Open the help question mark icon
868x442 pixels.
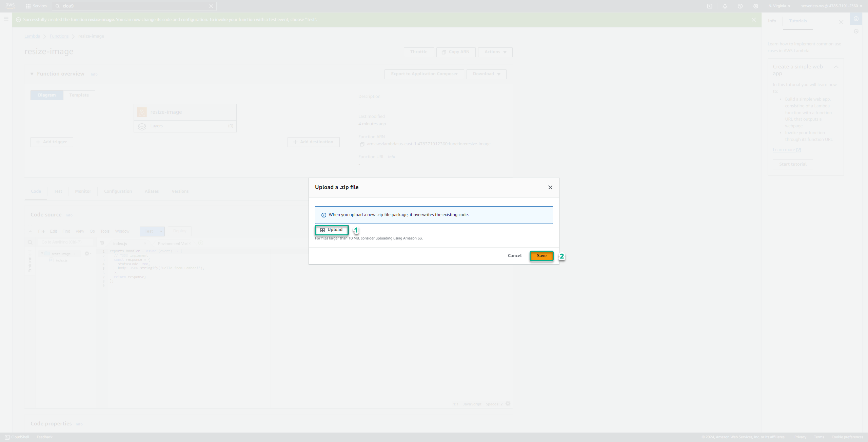[x=740, y=6]
